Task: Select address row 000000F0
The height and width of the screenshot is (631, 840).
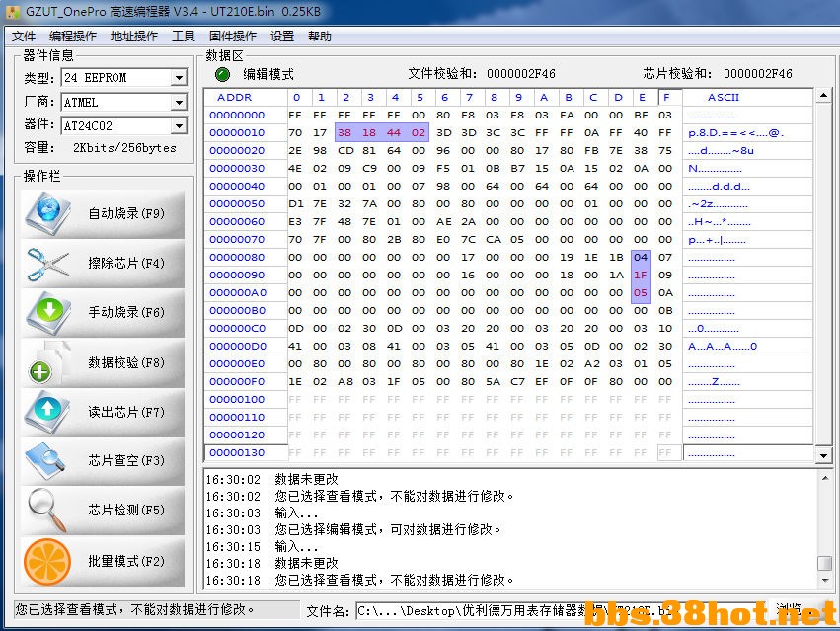Action: tap(237, 382)
